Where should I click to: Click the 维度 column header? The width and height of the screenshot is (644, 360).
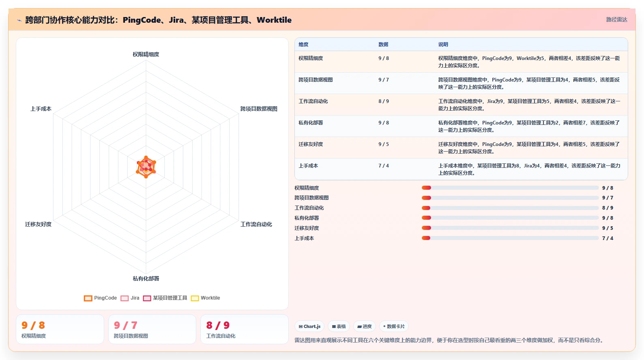tap(304, 45)
